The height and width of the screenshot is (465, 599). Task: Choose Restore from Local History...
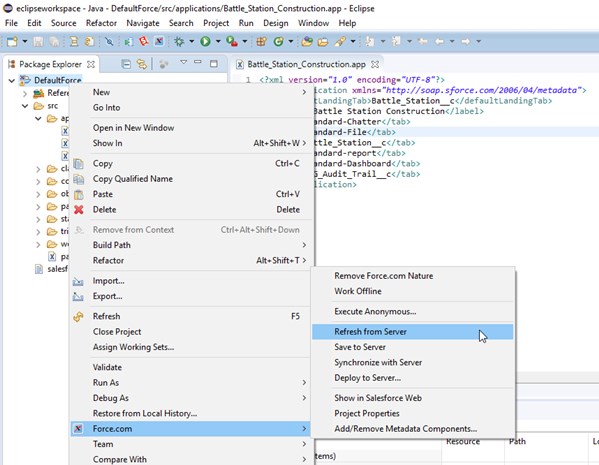[x=190, y=413]
